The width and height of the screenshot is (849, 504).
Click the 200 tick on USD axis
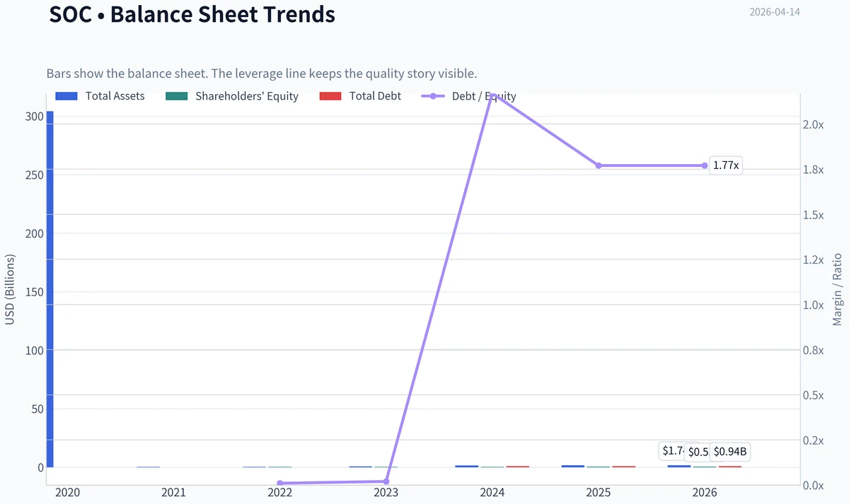pyautogui.click(x=35, y=233)
